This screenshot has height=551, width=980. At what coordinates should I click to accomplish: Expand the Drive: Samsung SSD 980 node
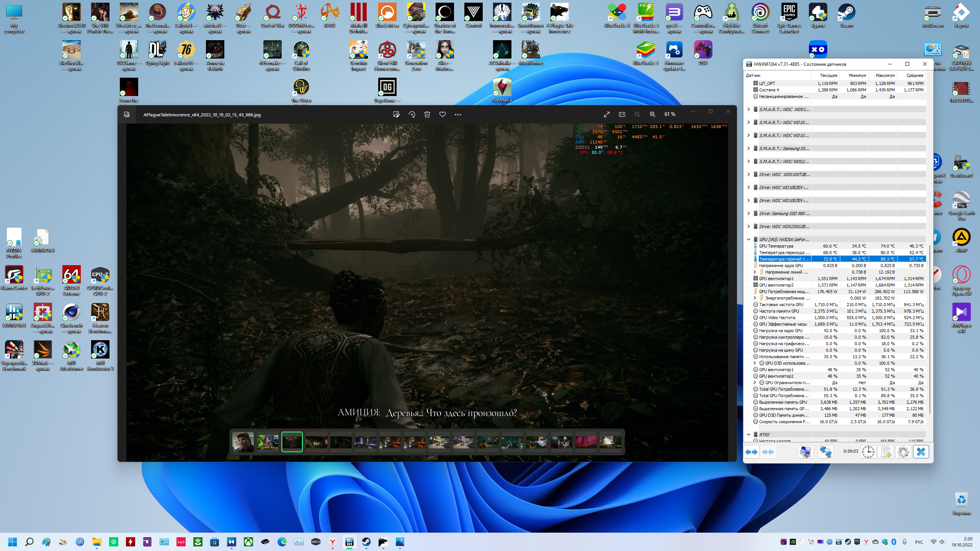(748, 214)
